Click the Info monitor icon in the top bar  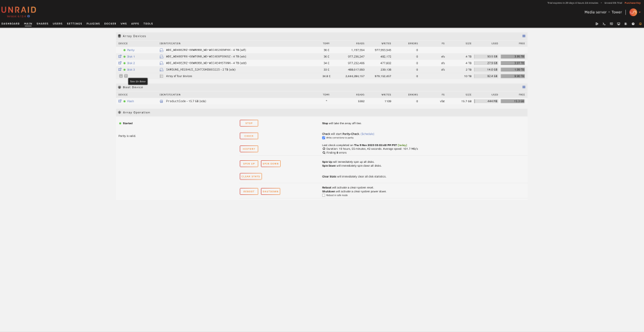point(618,24)
